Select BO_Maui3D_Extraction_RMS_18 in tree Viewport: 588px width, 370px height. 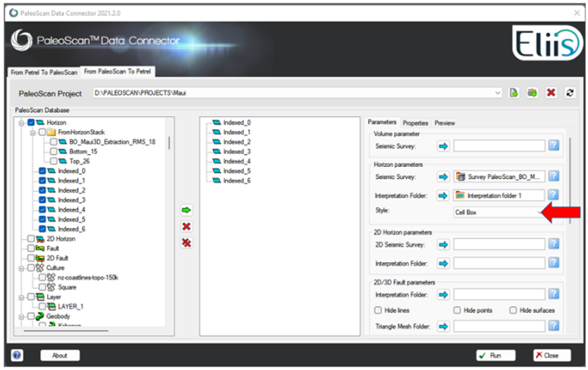pyautogui.click(x=112, y=142)
